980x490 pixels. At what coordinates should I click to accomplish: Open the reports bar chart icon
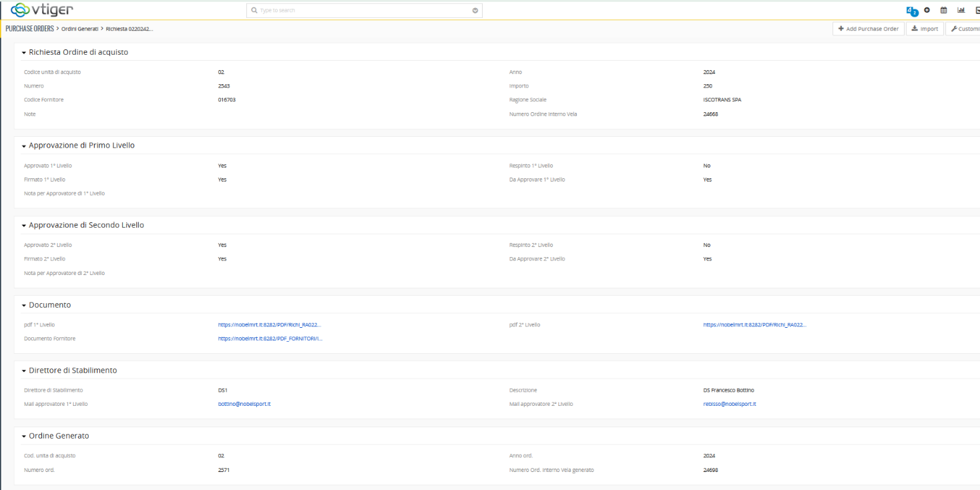click(x=961, y=10)
